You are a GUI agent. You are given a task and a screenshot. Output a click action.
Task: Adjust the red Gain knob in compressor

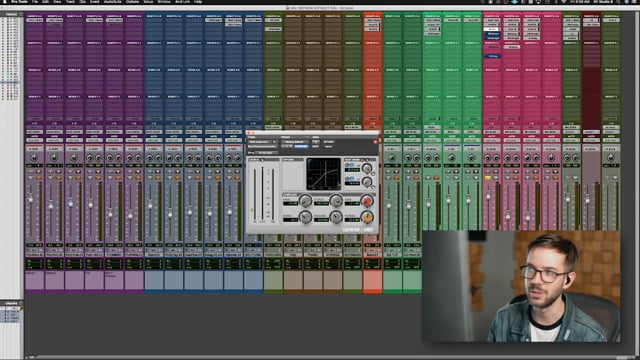click(367, 200)
